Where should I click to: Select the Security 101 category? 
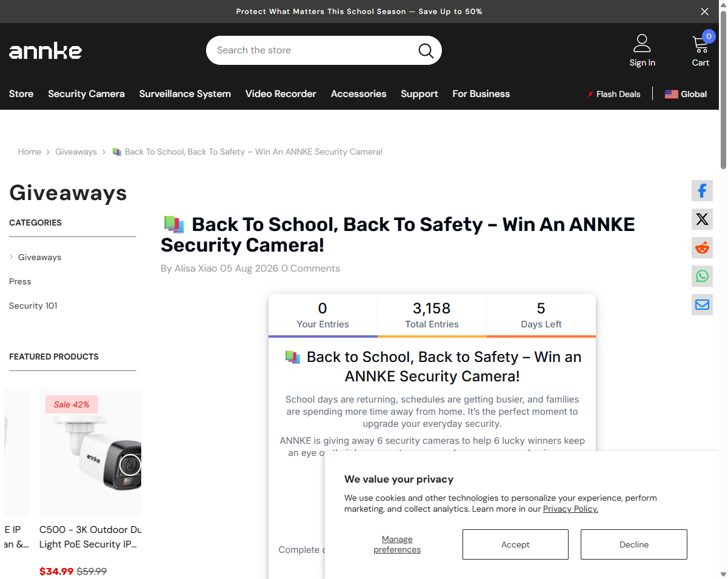[33, 306]
